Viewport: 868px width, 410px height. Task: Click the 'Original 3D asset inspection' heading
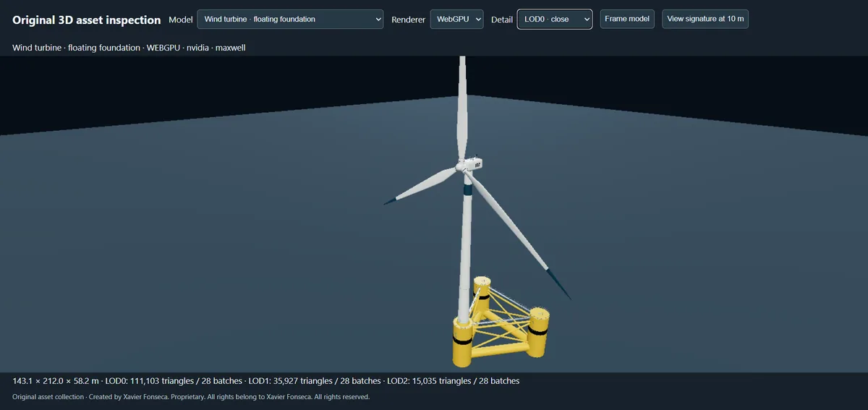(x=87, y=20)
